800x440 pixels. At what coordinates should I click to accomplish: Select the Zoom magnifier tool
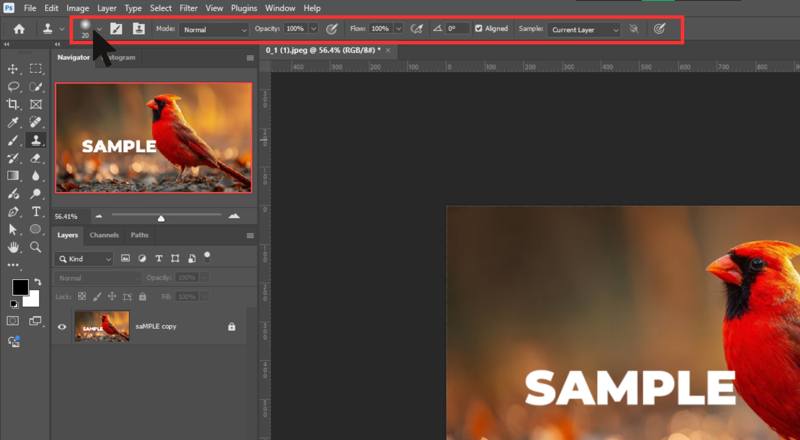tap(36, 246)
